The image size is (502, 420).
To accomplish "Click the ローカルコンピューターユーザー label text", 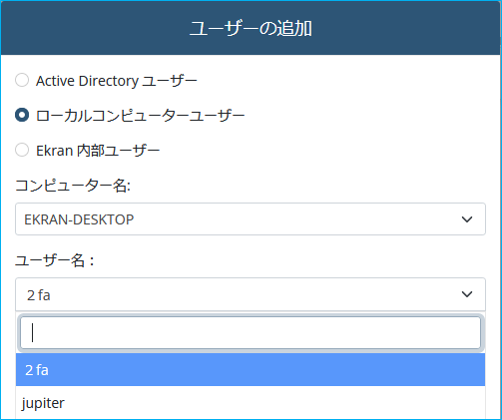I will coord(140,116).
